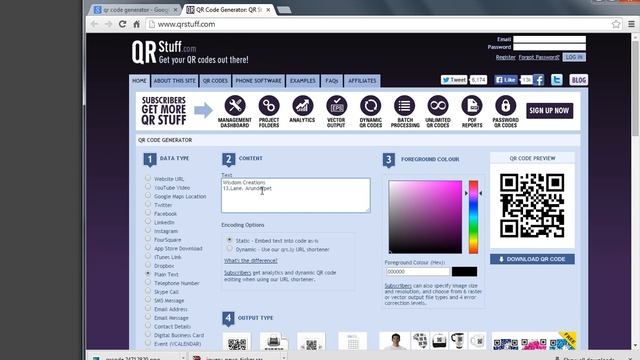Select Plain Text data type
Screen dimensions: 640x360
click(x=148, y=274)
